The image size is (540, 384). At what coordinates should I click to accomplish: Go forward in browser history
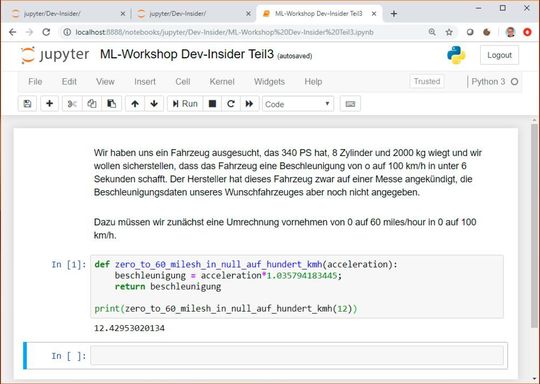point(30,32)
